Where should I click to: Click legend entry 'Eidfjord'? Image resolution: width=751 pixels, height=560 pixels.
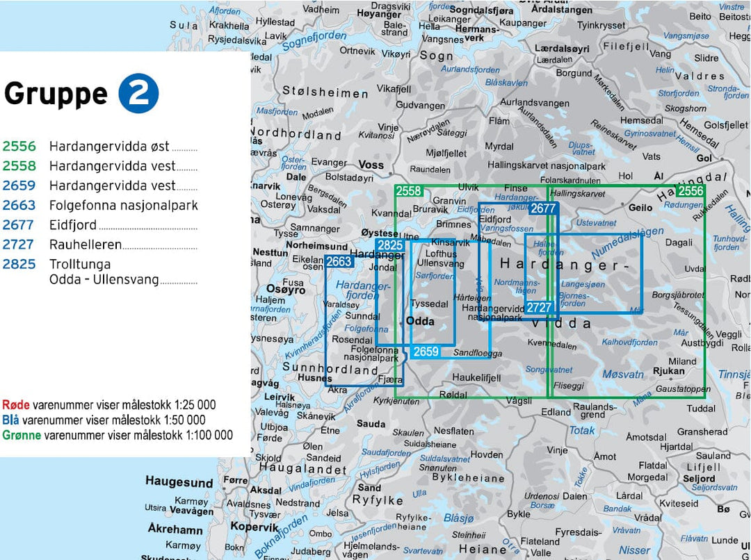tap(73, 224)
